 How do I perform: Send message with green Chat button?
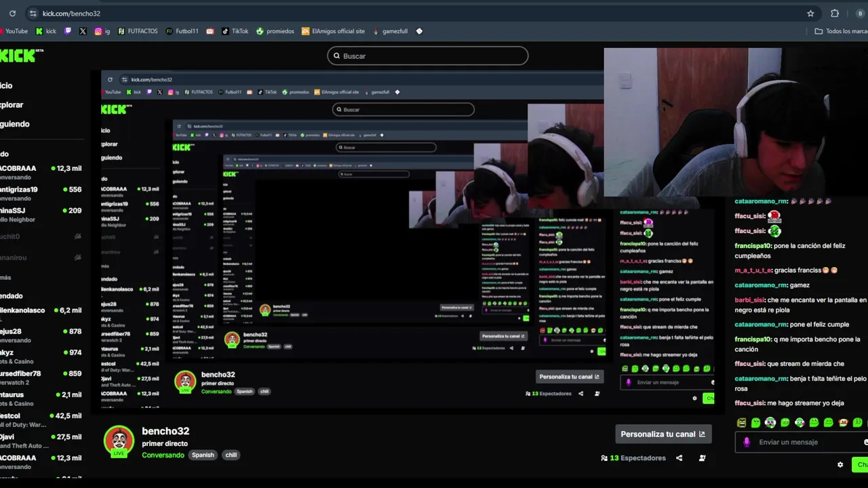(861, 465)
